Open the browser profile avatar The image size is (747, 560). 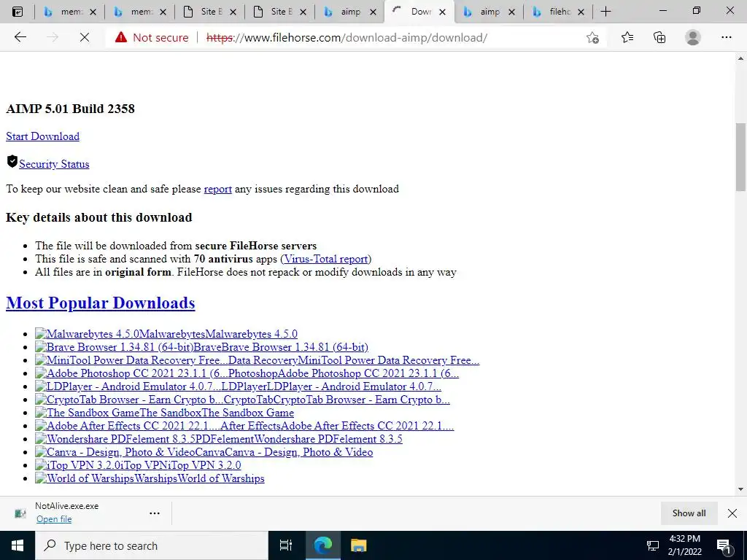tap(693, 37)
